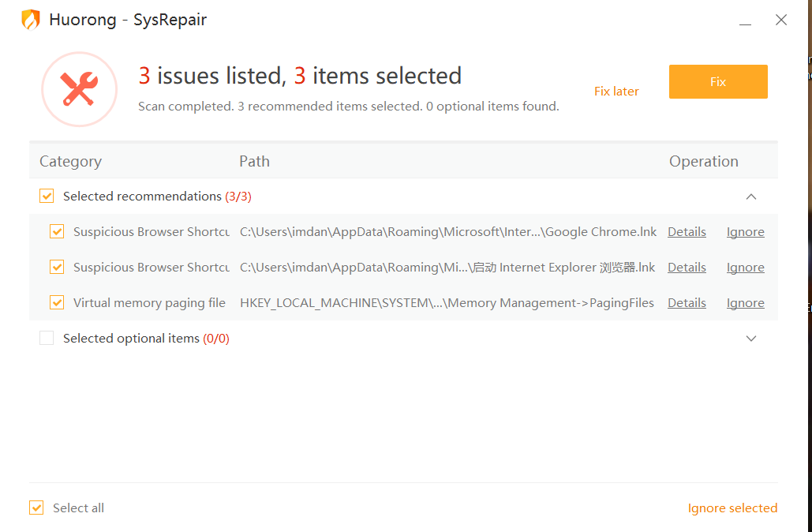Click the Ignore selected link

point(732,508)
